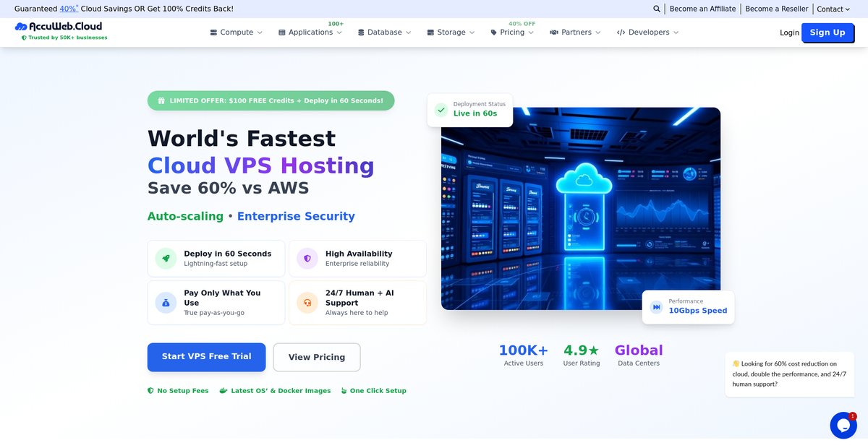The width and height of the screenshot is (868, 448).
Task: Click the Auto-scaling text
Action: 185,216
